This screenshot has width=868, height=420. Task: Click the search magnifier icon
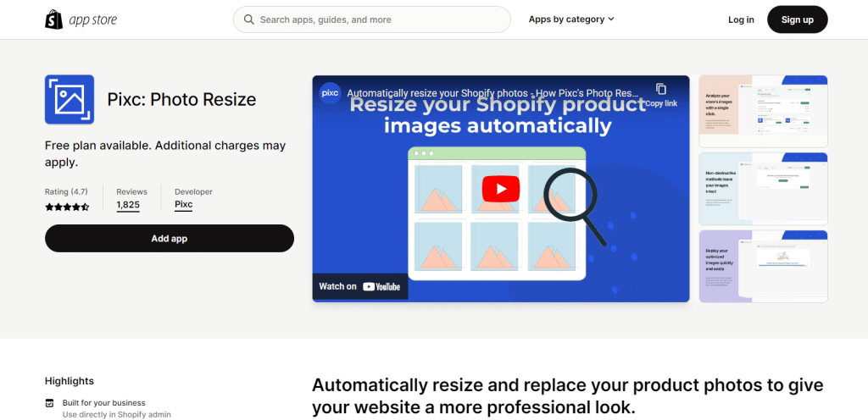point(250,19)
